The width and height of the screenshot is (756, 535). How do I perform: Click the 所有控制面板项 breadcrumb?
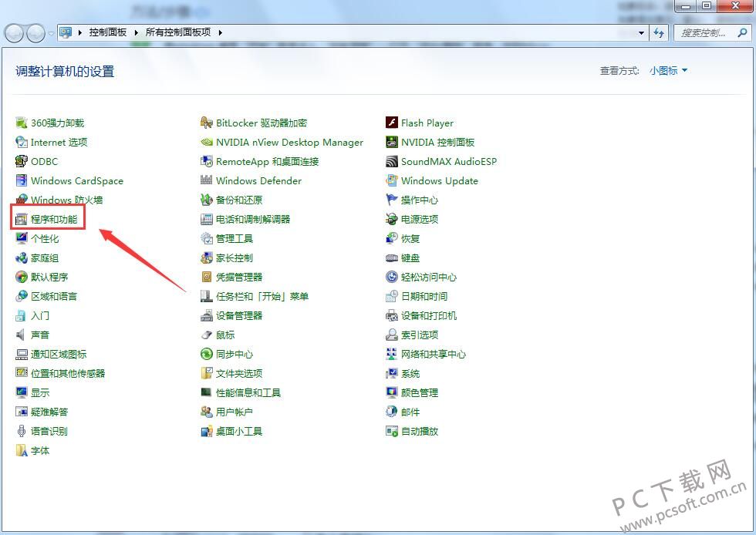(x=178, y=32)
